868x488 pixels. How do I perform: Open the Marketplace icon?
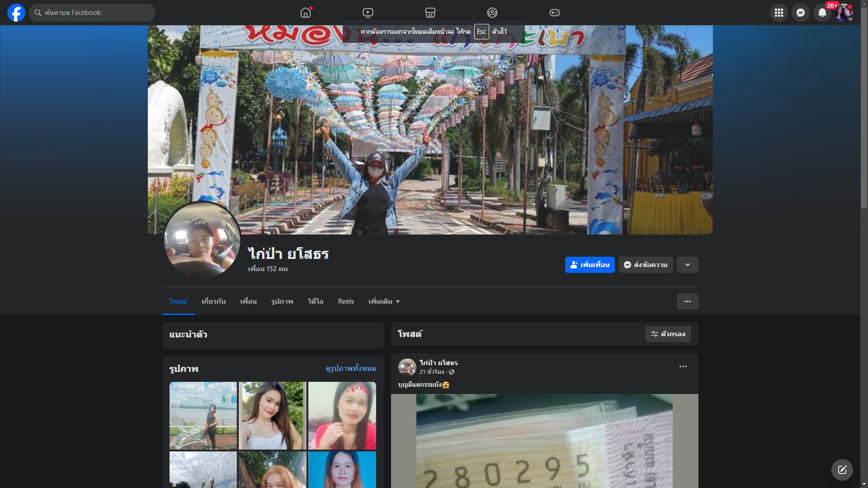tap(430, 13)
